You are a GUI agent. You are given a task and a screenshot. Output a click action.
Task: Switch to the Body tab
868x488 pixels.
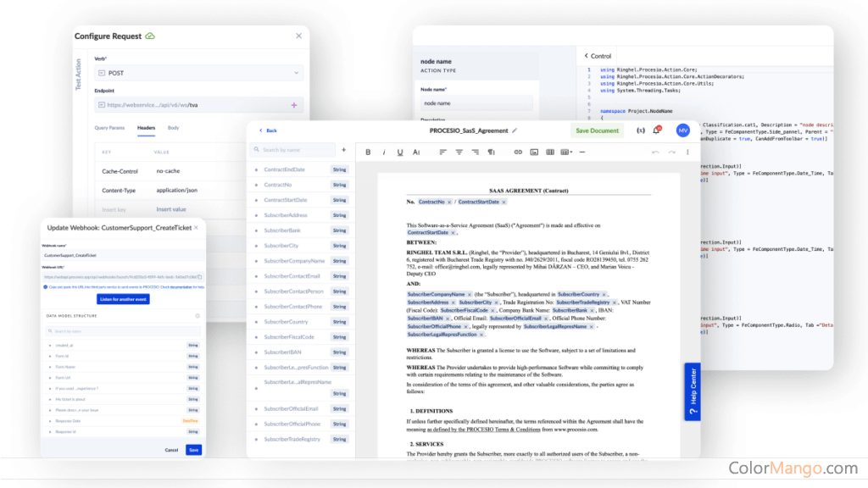[x=173, y=128]
